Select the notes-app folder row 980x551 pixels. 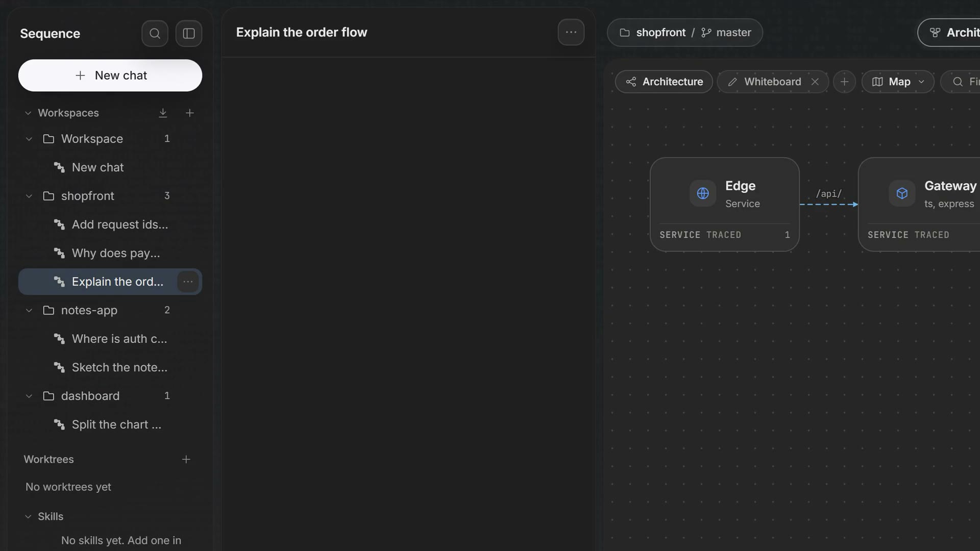[110, 310]
